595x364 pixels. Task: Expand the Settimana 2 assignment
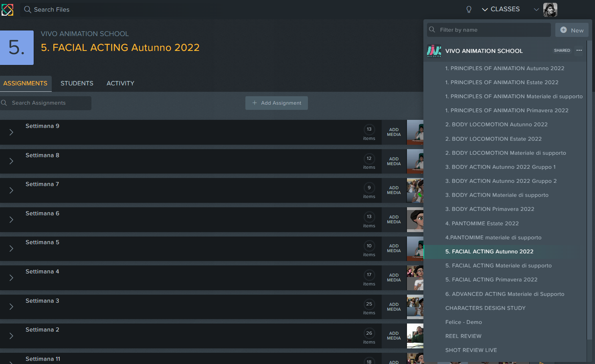(11, 336)
